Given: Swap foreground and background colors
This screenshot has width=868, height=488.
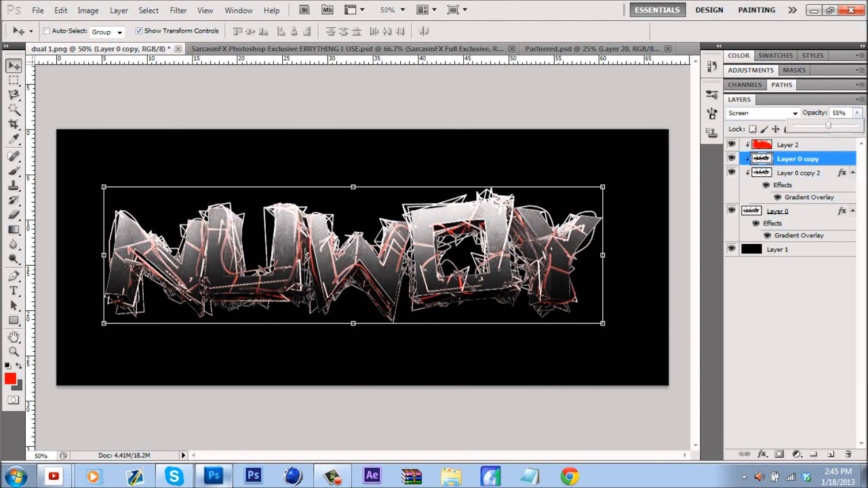Looking at the screenshot, I should pos(19,366).
